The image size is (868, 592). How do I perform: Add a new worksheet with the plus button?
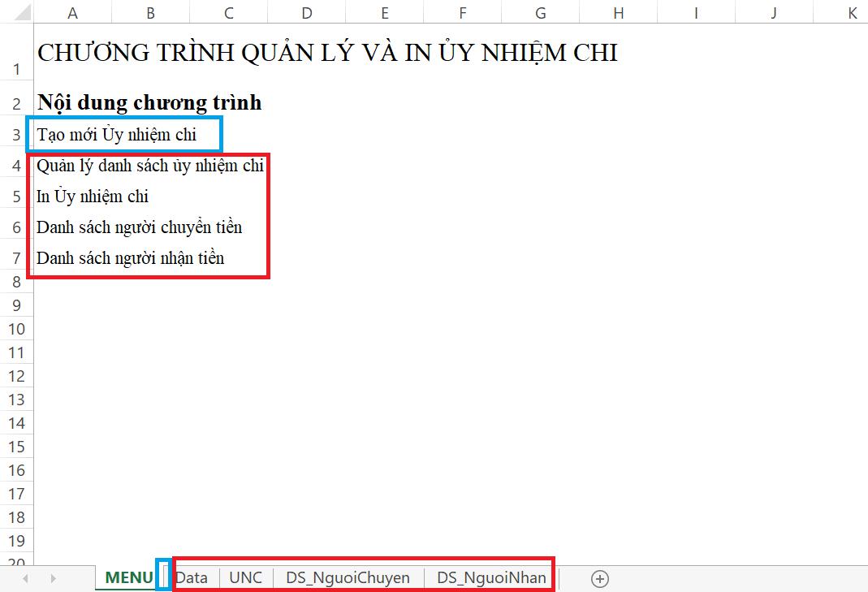tap(599, 578)
